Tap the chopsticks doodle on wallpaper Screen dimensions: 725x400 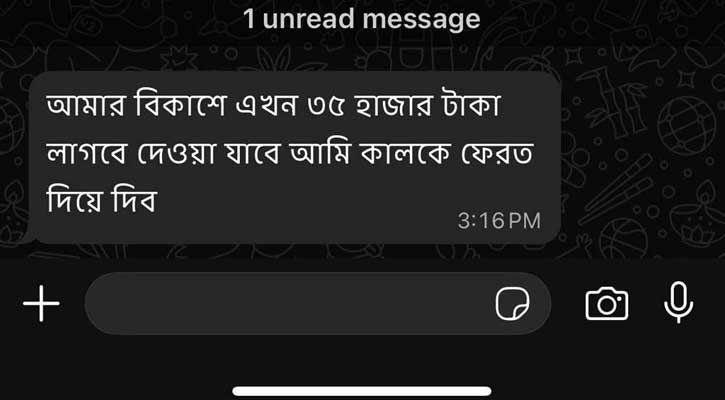[616, 189]
